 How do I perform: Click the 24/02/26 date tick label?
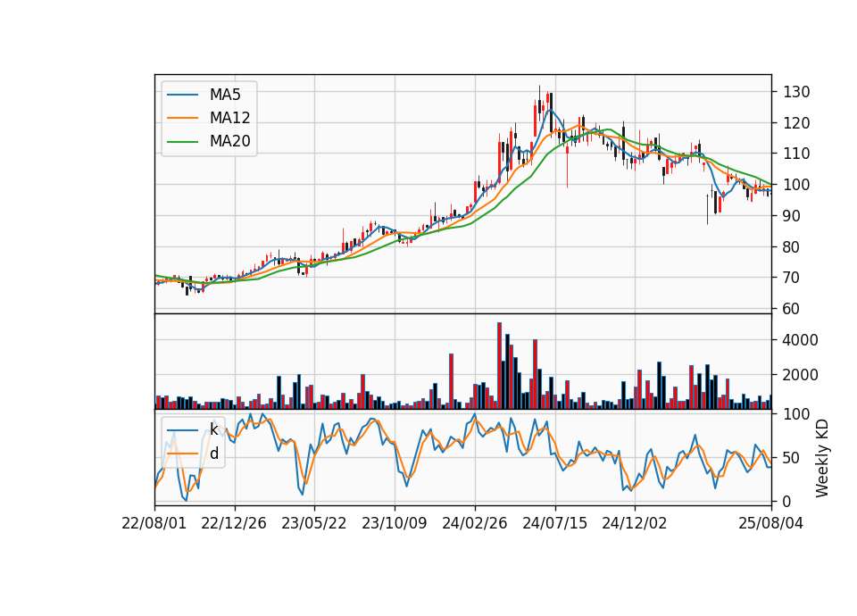[x=474, y=523]
